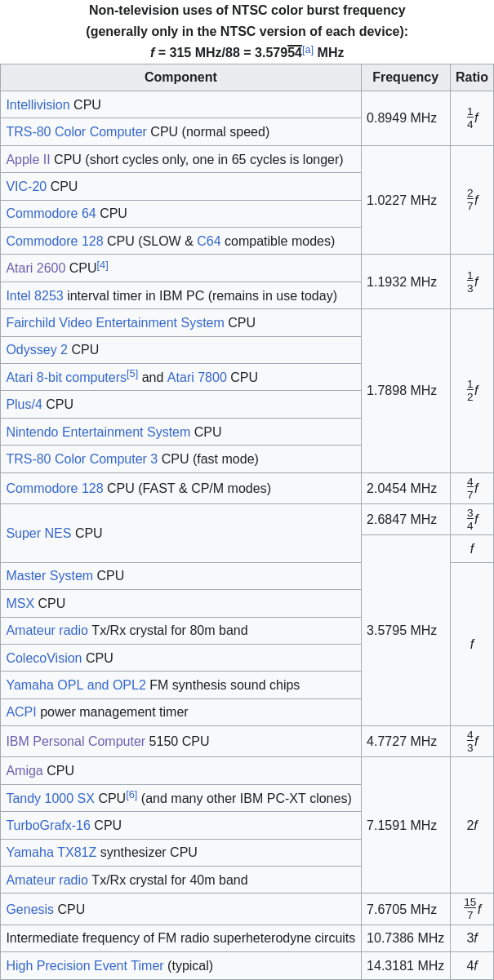Open Amateur radio link in 80m band row
The width and height of the screenshot is (494, 980).
pyautogui.click(x=47, y=630)
